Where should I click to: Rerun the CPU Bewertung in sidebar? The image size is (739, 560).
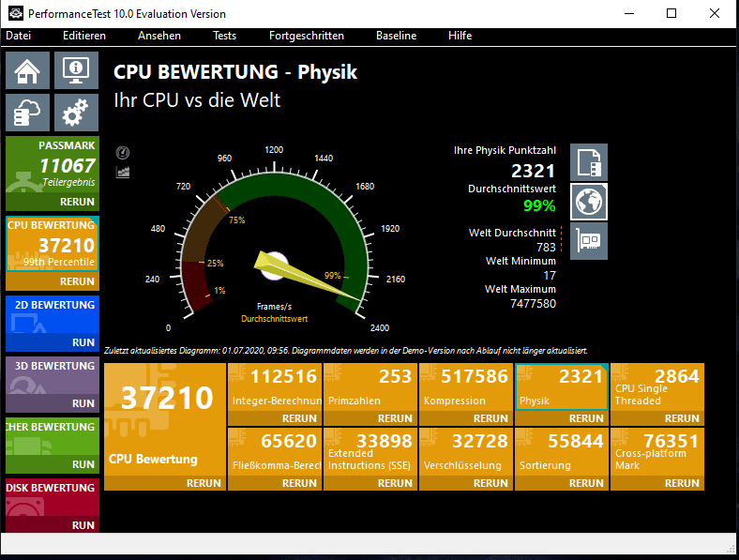point(77,281)
